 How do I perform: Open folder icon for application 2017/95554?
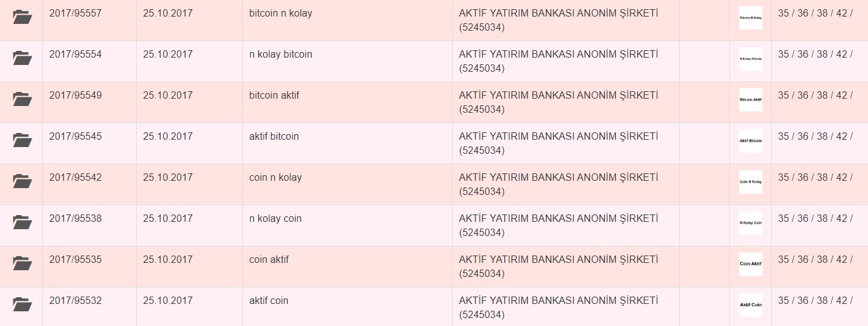tap(22, 58)
